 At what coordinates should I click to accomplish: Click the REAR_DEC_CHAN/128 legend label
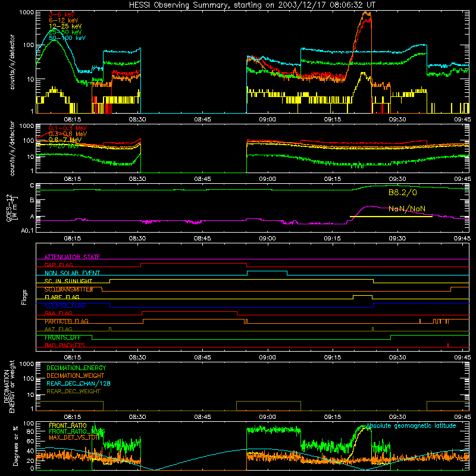coord(79,383)
